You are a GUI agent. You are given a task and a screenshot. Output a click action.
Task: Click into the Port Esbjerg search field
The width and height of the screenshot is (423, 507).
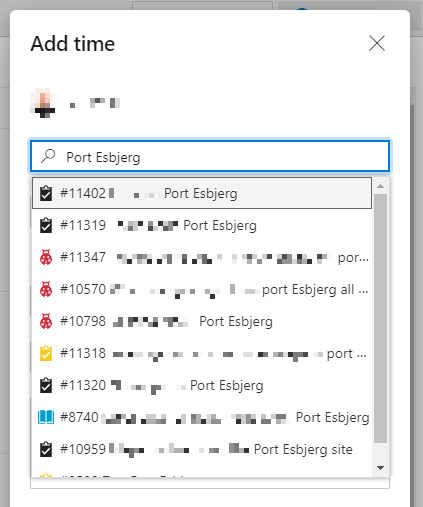210,156
